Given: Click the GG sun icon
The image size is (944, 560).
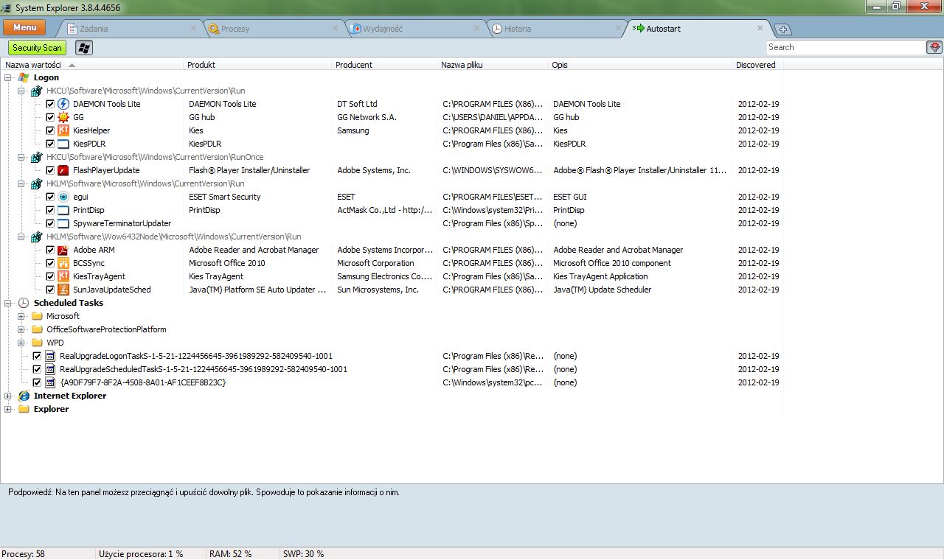Looking at the screenshot, I should click(63, 117).
